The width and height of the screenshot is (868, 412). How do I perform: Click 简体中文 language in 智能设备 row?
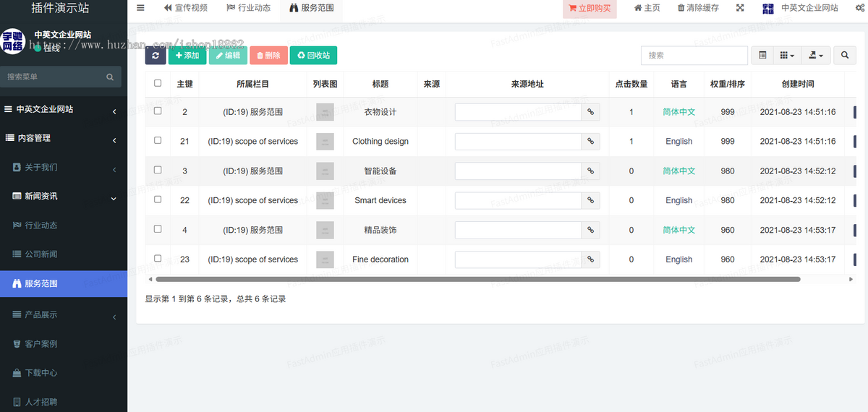pyautogui.click(x=678, y=171)
